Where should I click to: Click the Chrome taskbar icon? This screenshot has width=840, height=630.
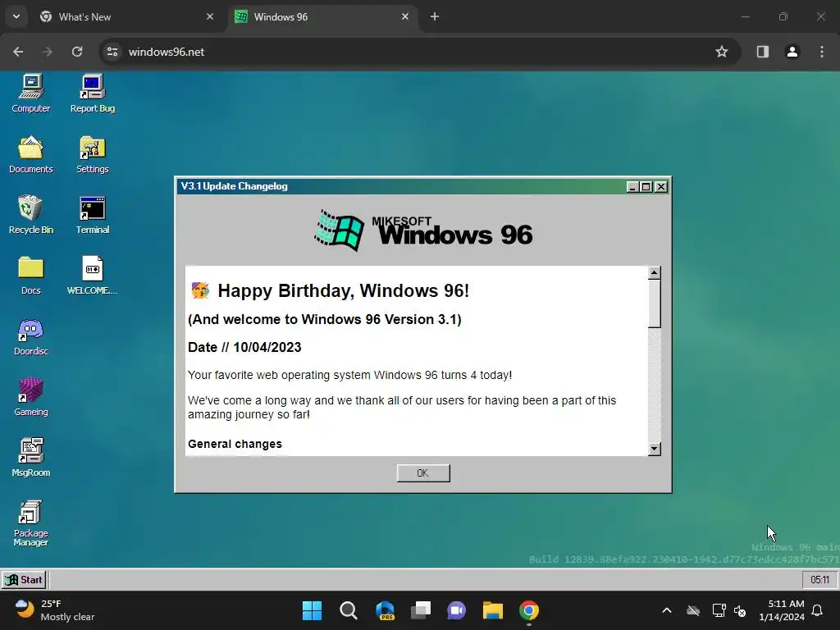tap(529, 610)
